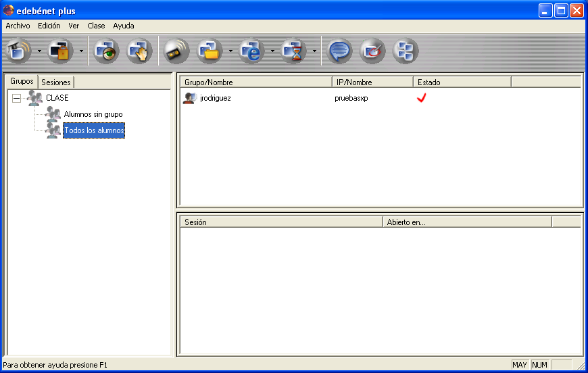Click the multi-window icon at toolbar end
Viewport: 588px width, 373px height.
(x=406, y=51)
